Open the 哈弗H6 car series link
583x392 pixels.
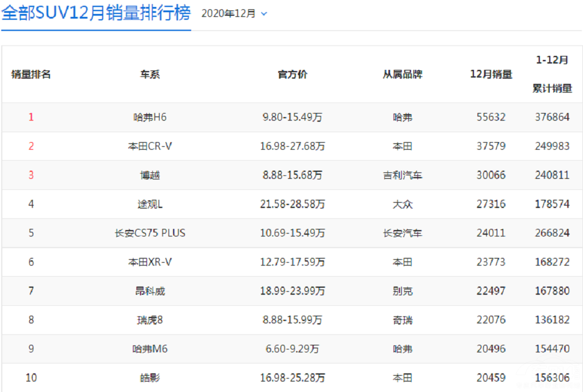(x=150, y=118)
